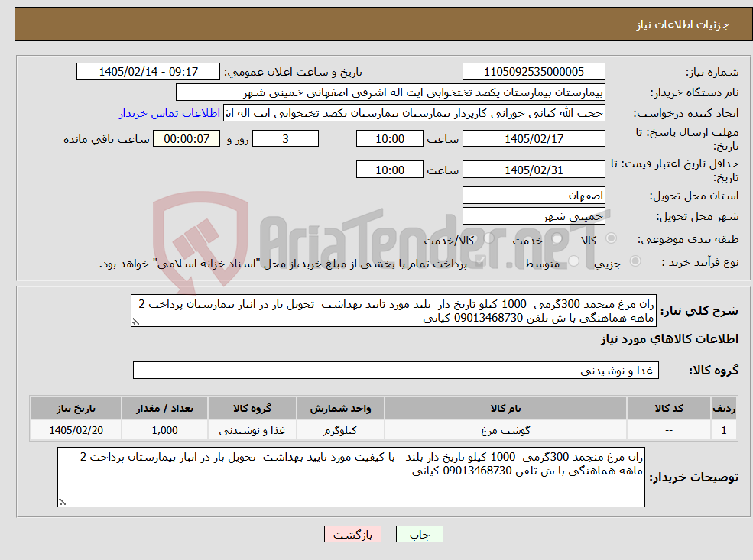The height and width of the screenshot is (560, 753).
Task: Click the request creator field
Action: pos(414,113)
